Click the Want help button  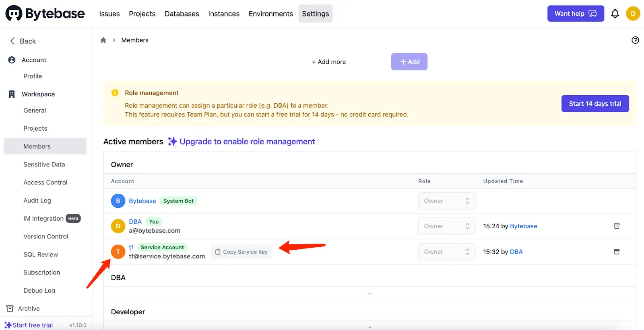click(x=576, y=14)
